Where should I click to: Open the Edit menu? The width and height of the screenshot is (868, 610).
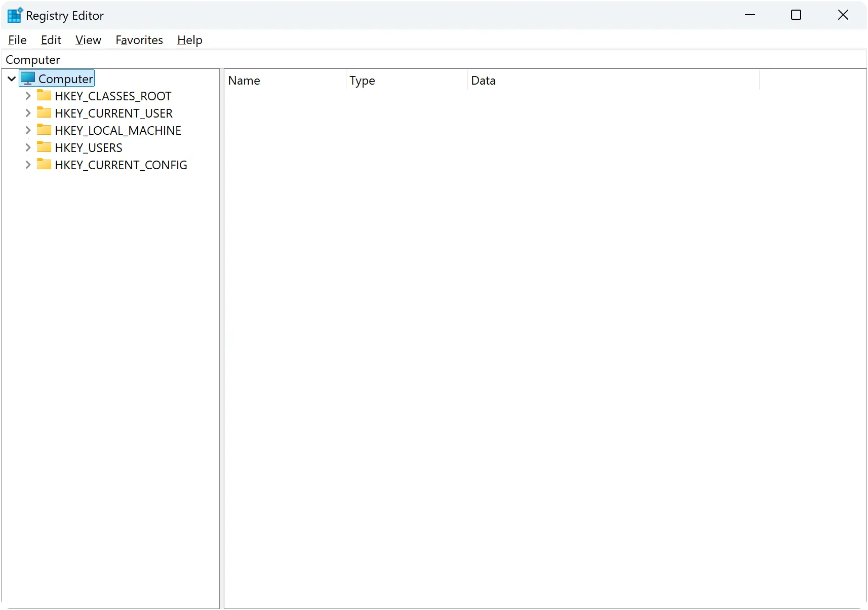click(51, 40)
